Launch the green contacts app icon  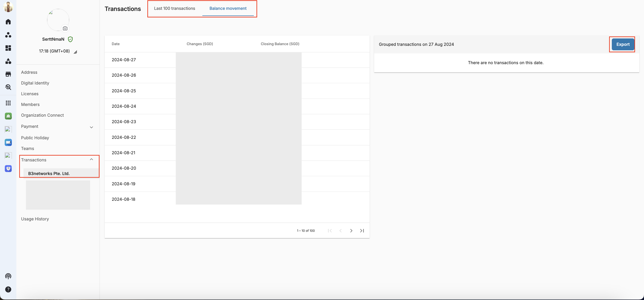(8, 116)
